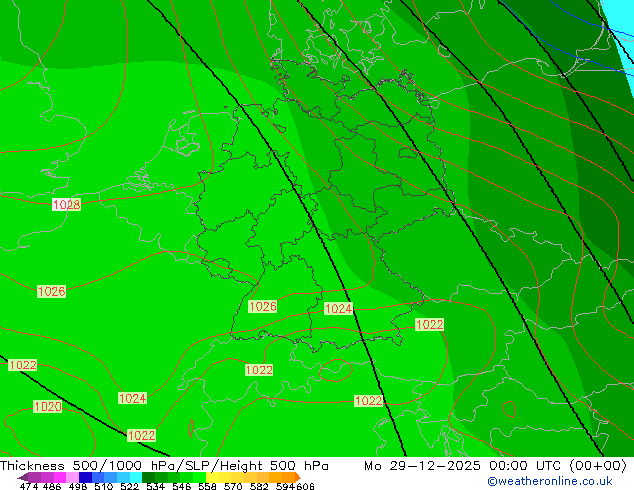Select the dark navy blue legend swatch
Screen dimensions: 634x490
(85, 477)
